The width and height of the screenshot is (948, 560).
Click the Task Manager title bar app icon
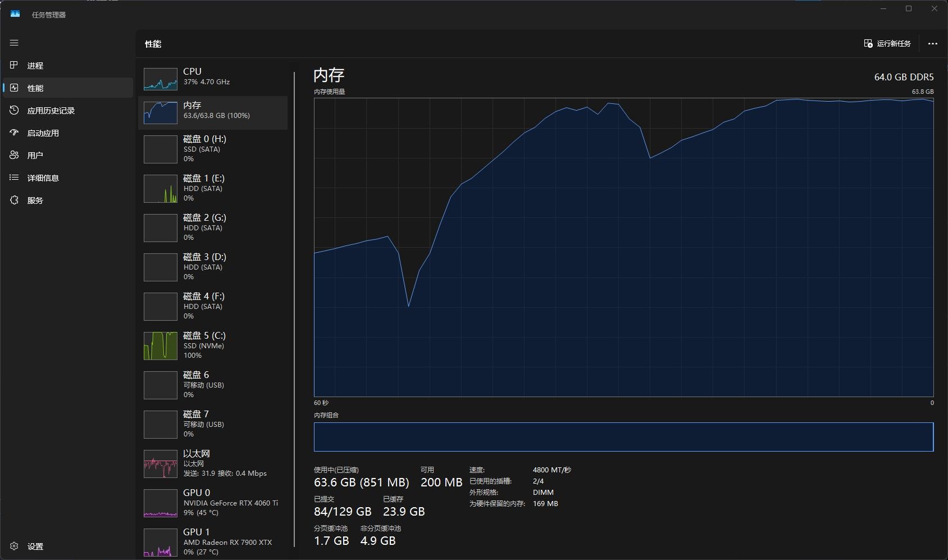pyautogui.click(x=15, y=14)
